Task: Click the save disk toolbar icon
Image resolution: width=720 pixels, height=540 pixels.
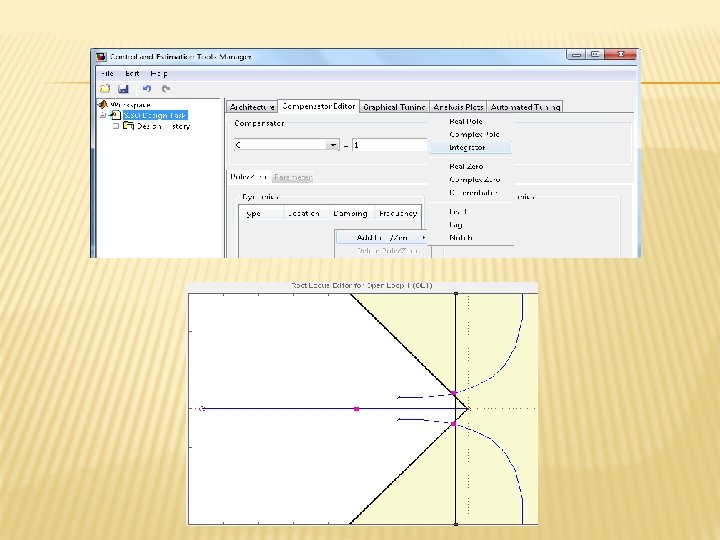Action: (123, 89)
